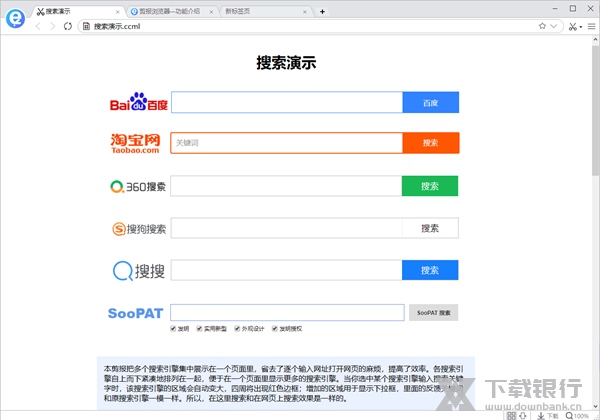The height and width of the screenshot is (420, 600).
Task: Go back to previous page
Action: (38, 26)
